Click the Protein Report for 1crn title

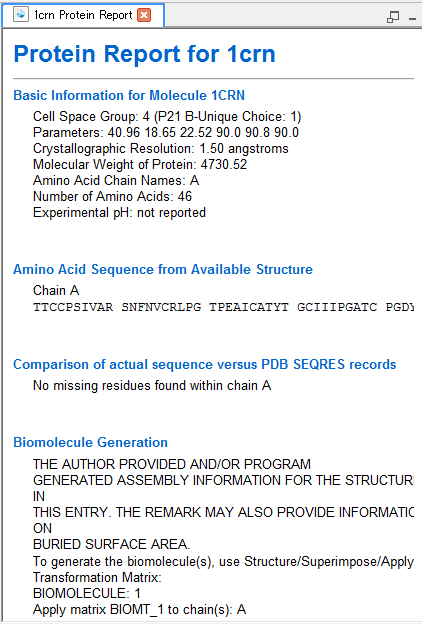click(145, 54)
